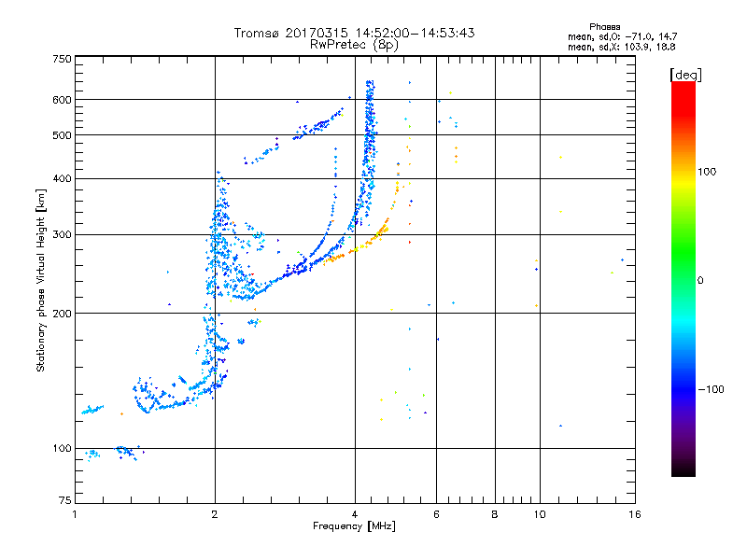Click the colorbar label '-100'
Screen dimensions: 747x560
(711, 389)
